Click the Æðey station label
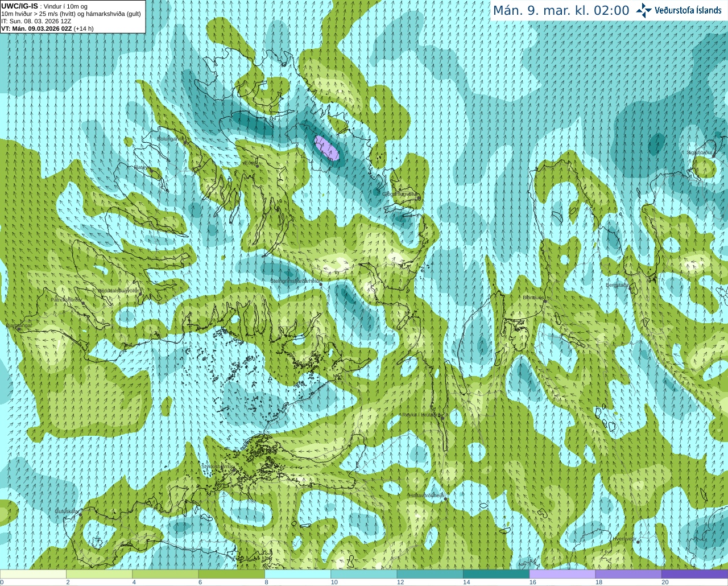728x586 pixels. click(x=250, y=163)
